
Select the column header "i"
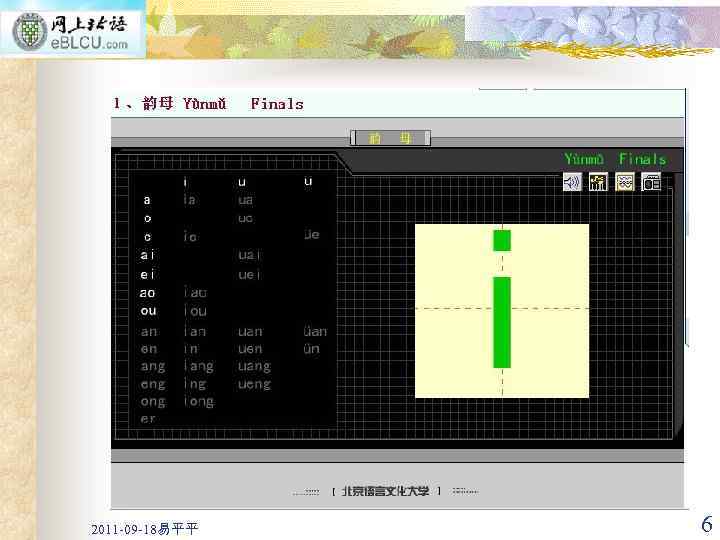[186, 182]
